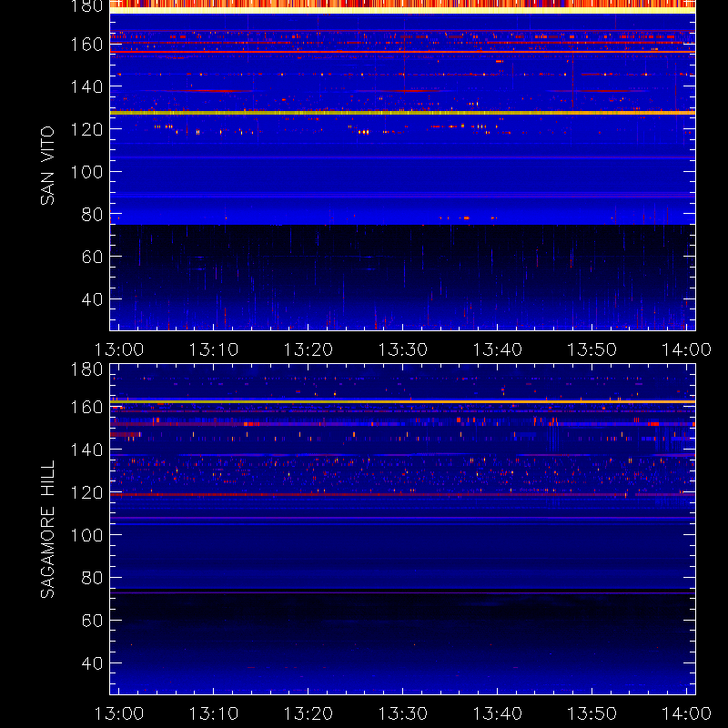The image size is (728, 728).
Task: Select the 60 label on San Vito axis
Action: [92, 257]
